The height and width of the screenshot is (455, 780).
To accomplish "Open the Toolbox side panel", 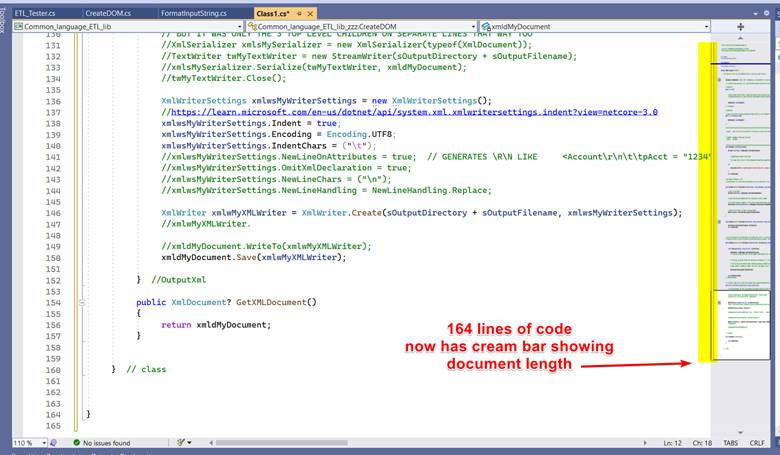I will pyautogui.click(x=2, y=21).
